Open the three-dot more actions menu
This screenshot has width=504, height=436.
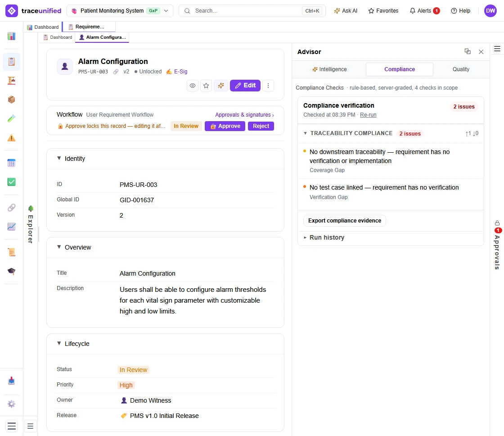[x=268, y=86]
